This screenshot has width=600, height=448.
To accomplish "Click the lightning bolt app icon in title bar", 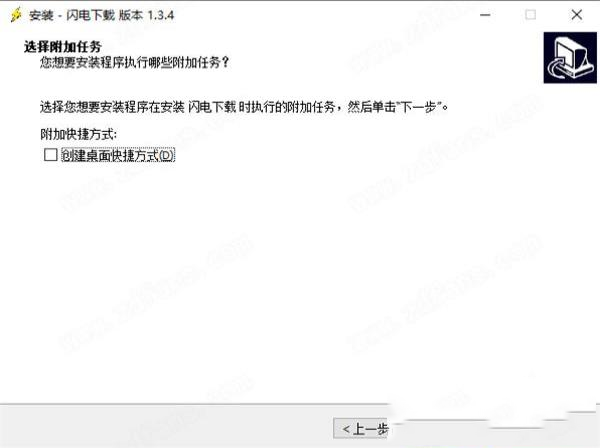I will [x=16, y=15].
